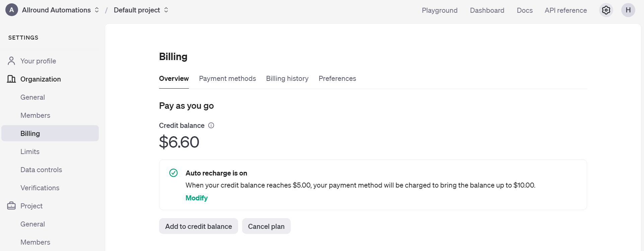The width and height of the screenshot is (644, 251).
Task: Open API reference in the top navigation
Action: coord(566,10)
